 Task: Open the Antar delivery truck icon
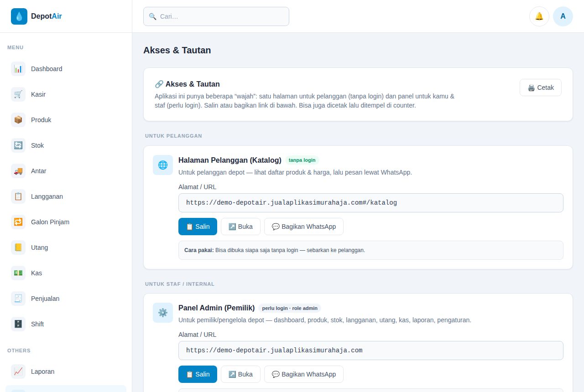pyautogui.click(x=18, y=171)
